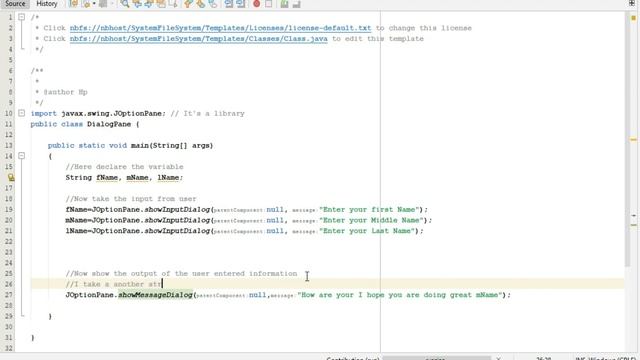The image size is (640, 360).
Task: Stop macro recording square icon
Action: (x=269, y=4)
